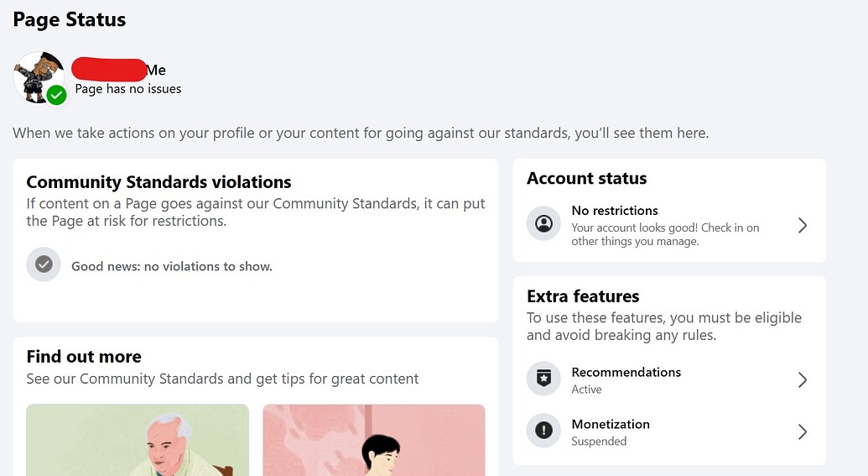This screenshot has height=476, width=868.
Task: Open the No restrictions account status row
Action: click(669, 225)
